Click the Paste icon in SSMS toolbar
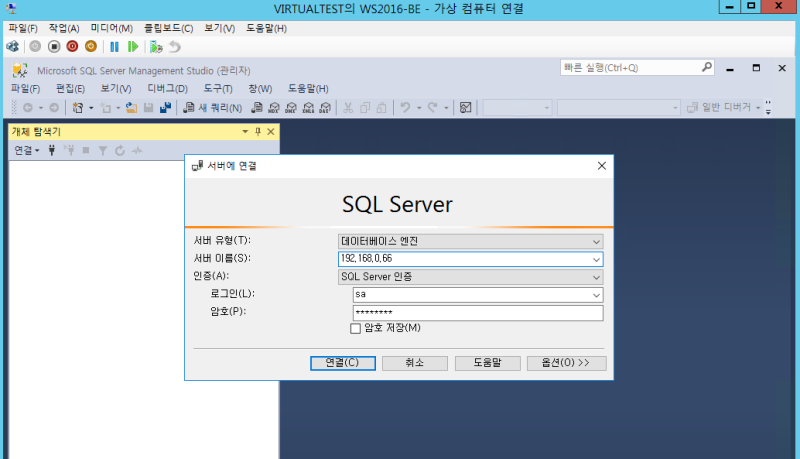This screenshot has height=459, width=800. (382, 108)
